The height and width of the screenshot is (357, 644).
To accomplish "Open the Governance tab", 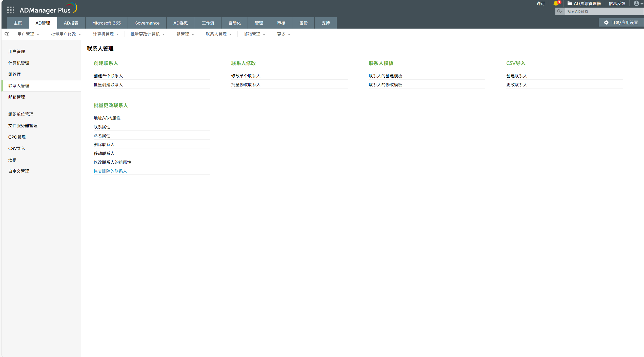I will tap(147, 23).
